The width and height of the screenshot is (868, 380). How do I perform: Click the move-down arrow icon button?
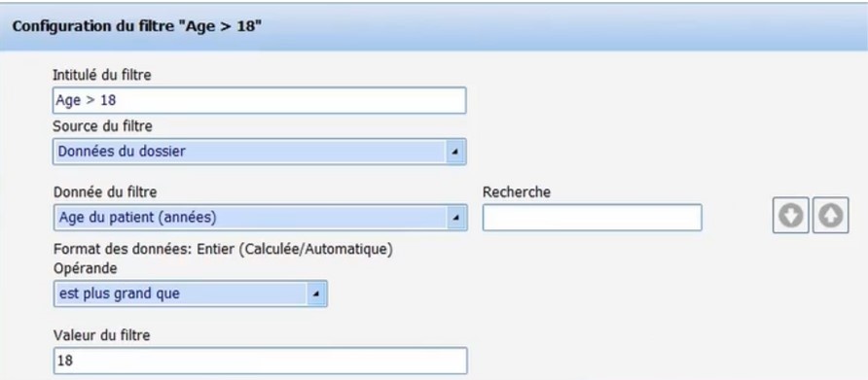[790, 216]
